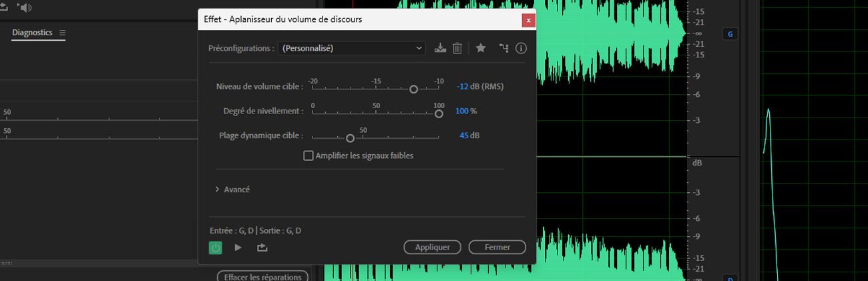Screen dimensions: 868x281
Task: Select the -12 dB target volume value
Action: [x=463, y=87]
